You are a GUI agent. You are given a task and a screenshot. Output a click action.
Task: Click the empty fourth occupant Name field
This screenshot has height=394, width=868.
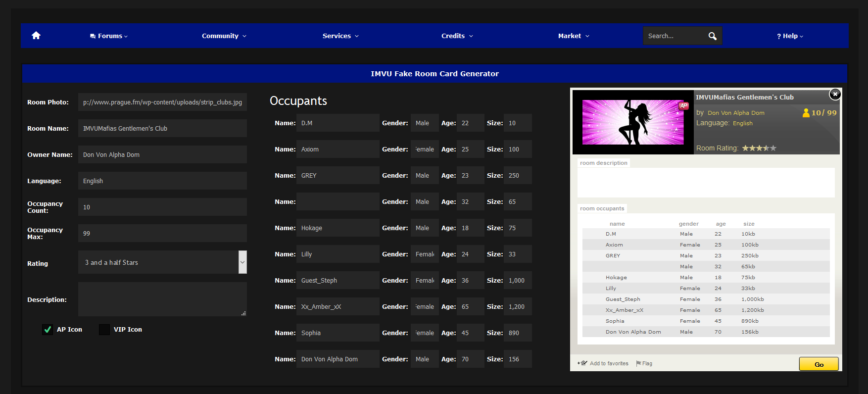pyautogui.click(x=338, y=202)
